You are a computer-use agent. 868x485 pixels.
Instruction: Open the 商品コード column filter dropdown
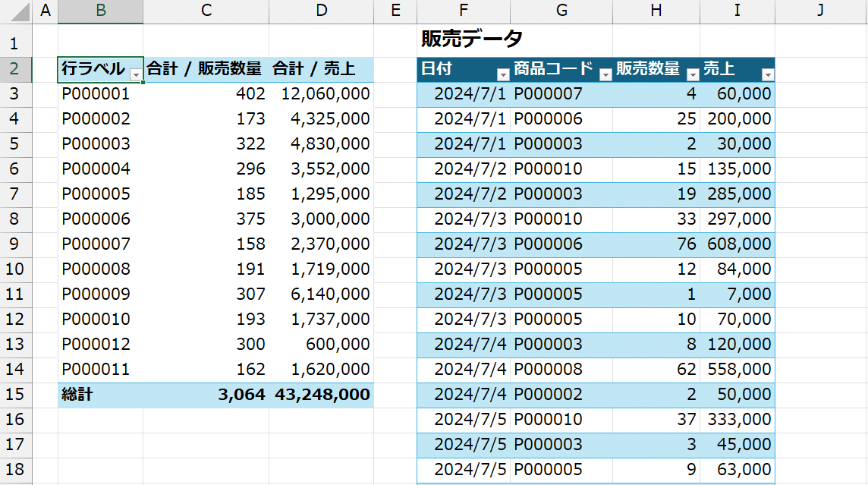(x=605, y=74)
